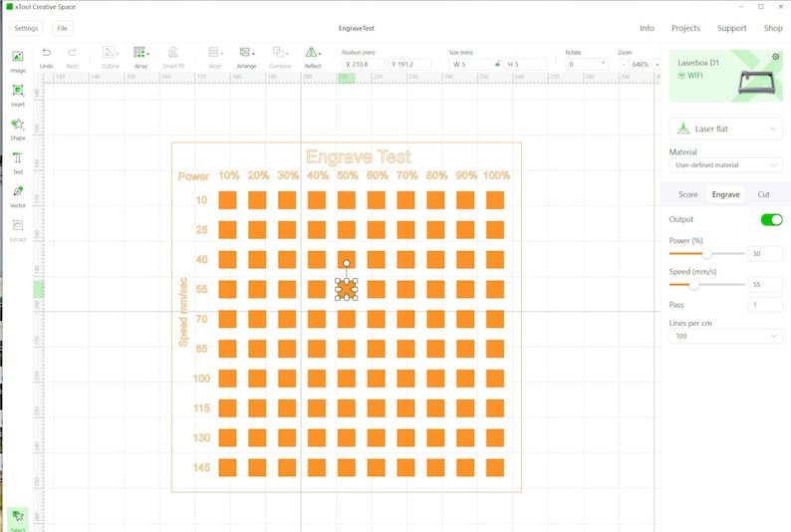Open the User-defined material dropdown

(726, 165)
